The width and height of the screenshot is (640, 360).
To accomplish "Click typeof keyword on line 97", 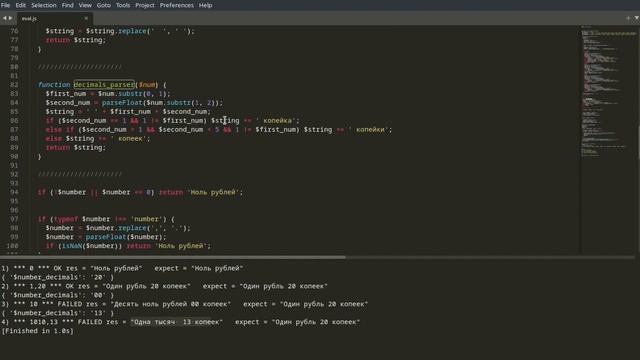I will pos(65,219).
